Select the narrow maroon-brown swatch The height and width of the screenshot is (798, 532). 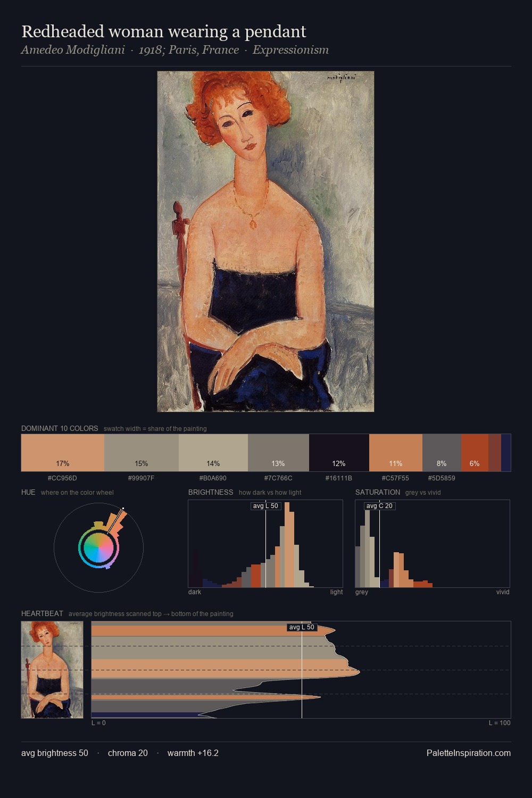point(495,453)
